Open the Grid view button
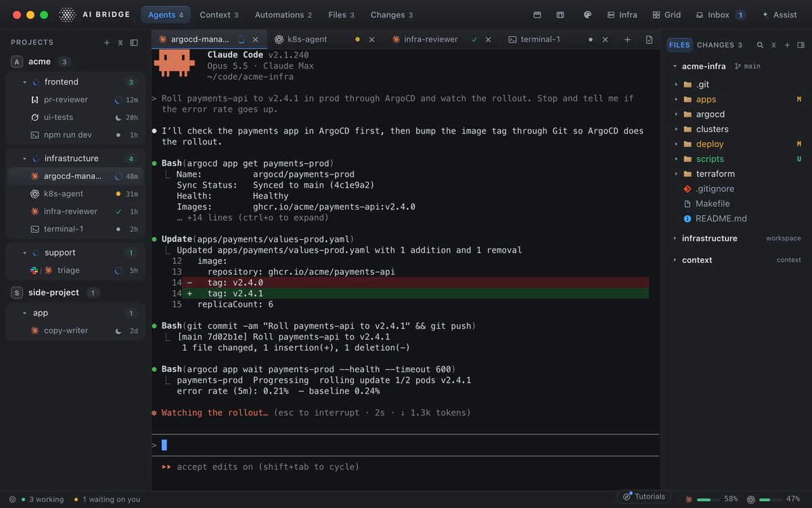Viewport: 812px width, 508px height. point(667,15)
